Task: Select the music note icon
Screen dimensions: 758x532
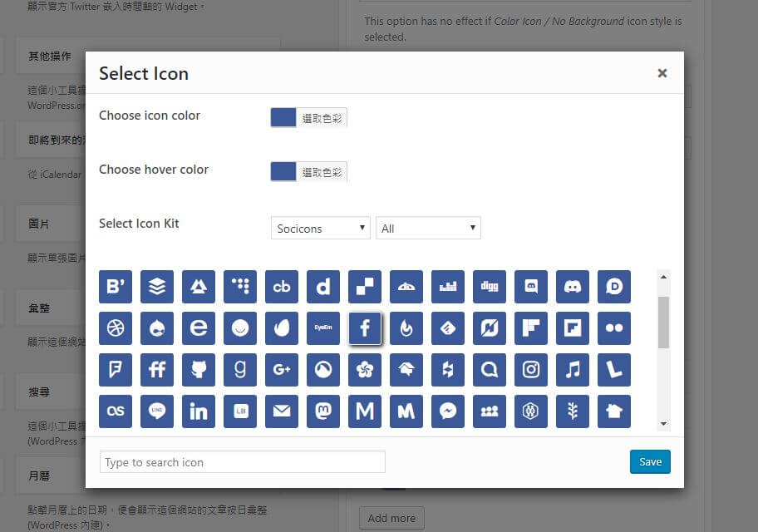Action: click(x=573, y=370)
